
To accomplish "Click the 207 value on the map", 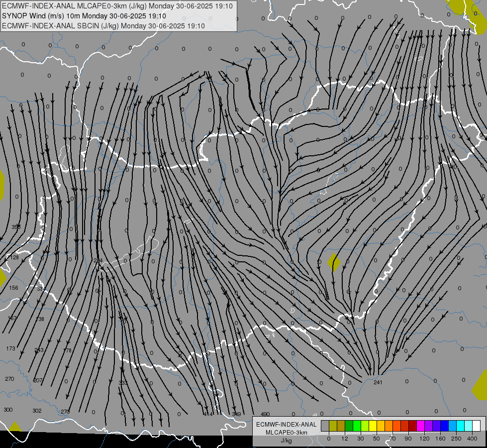I will (38, 380).
